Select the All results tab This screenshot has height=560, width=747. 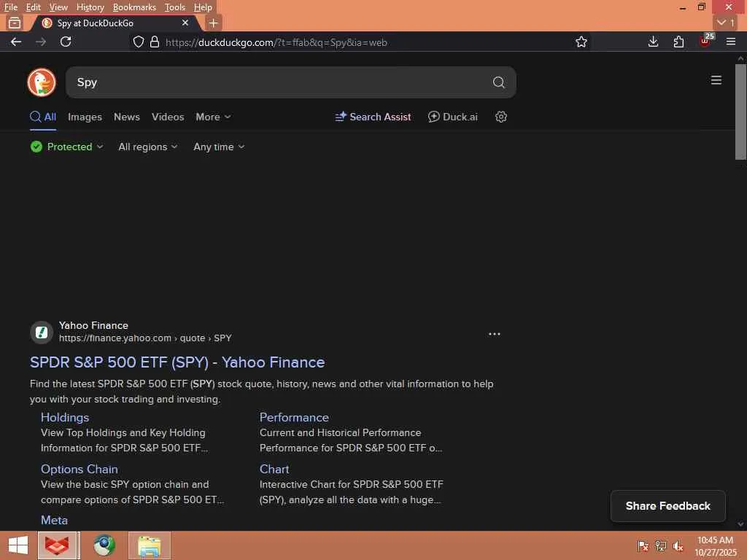point(43,117)
